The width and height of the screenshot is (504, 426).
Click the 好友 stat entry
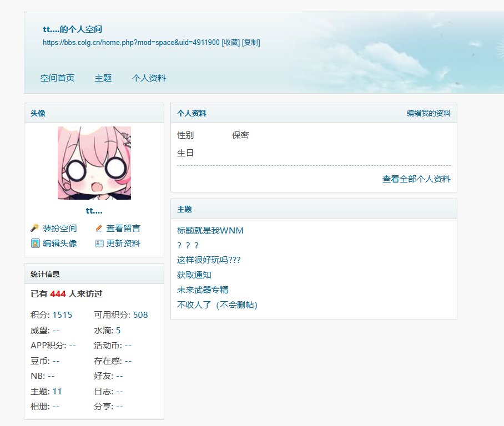click(x=108, y=376)
